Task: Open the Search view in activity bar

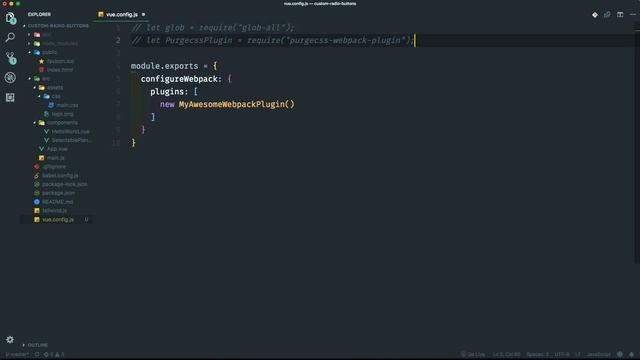Action: (x=10, y=38)
